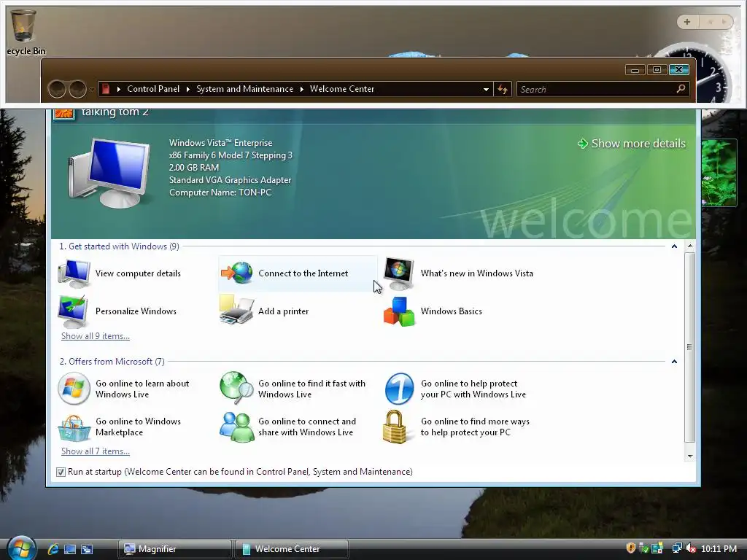Click the scroll up arrow in Welcome Center
Image resolution: width=747 pixels, height=560 pixels.
coord(690,246)
